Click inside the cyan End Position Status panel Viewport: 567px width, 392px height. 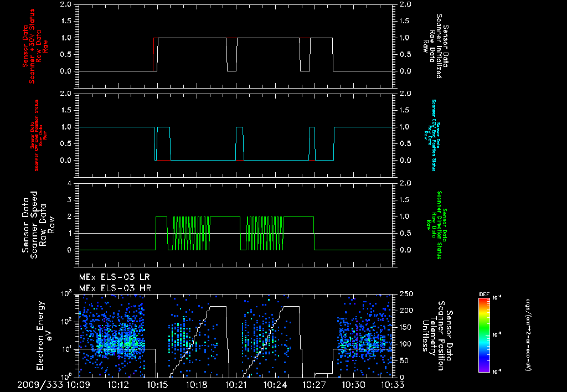point(236,136)
